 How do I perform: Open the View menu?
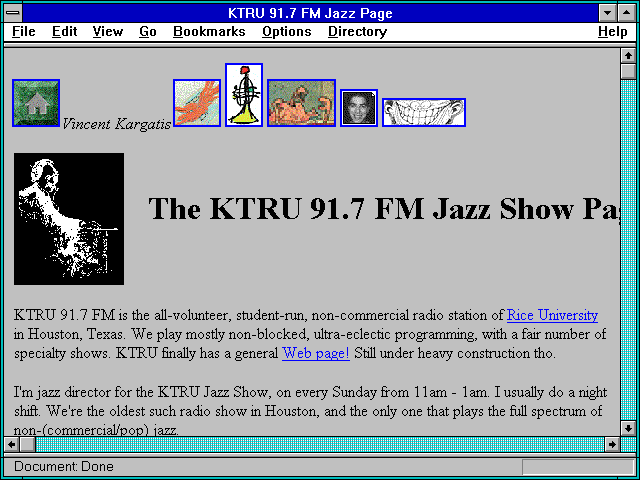[108, 32]
